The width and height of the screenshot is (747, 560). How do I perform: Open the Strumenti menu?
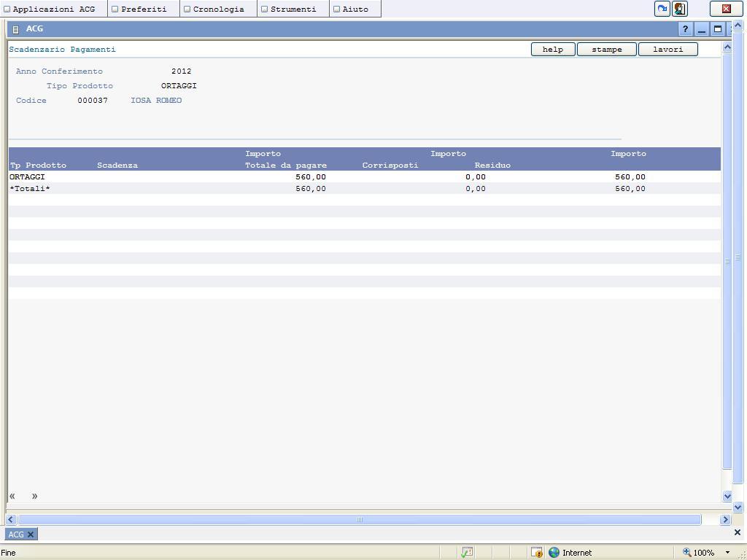293,9
